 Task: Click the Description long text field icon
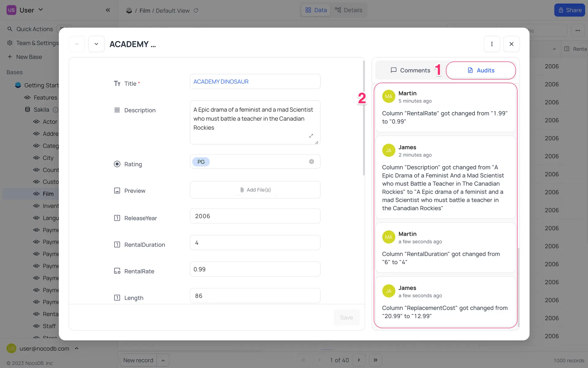point(117,110)
